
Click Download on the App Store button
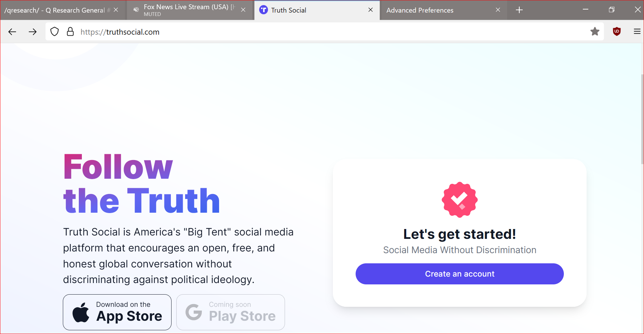[117, 312]
